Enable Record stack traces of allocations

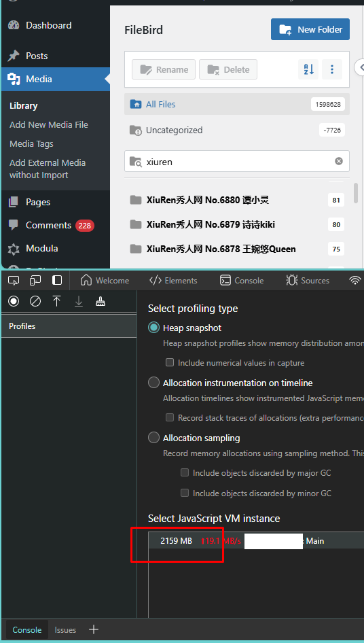169,417
